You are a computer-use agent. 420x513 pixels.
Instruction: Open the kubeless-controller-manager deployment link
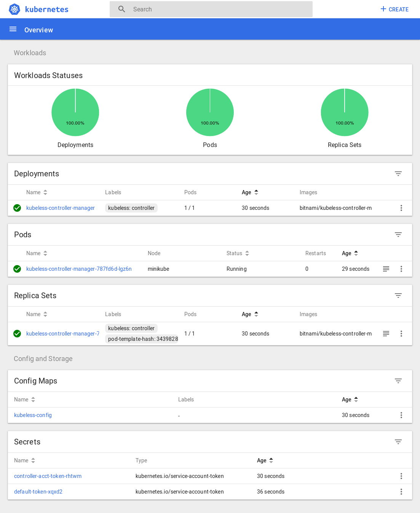coord(61,208)
